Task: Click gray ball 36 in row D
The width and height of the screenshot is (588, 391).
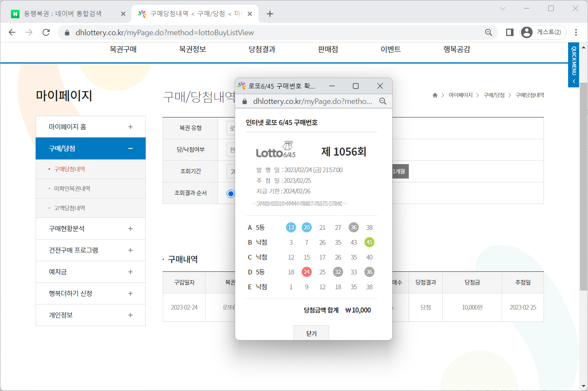Action: coord(369,272)
